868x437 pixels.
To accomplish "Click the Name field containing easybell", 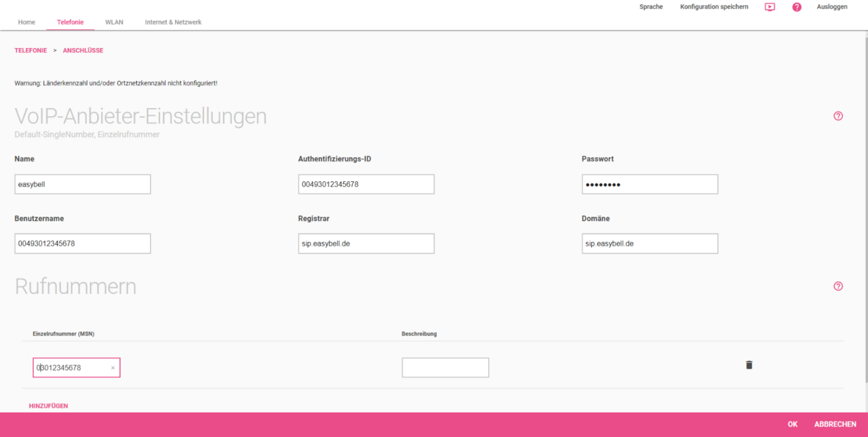I will pos(82,184).
